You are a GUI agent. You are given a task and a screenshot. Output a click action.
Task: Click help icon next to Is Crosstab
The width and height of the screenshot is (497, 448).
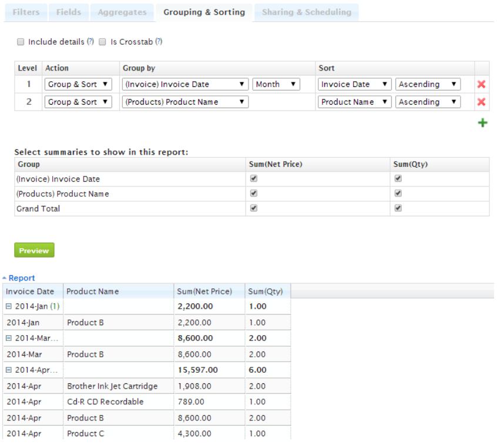[x=159, y=42]
